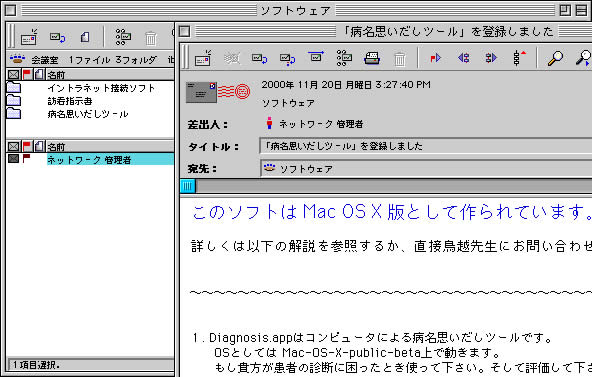The width and height of the screenshot is (592, 377).
Task: Create a new message from message window toolbar
Action: (x=204, y=58)
